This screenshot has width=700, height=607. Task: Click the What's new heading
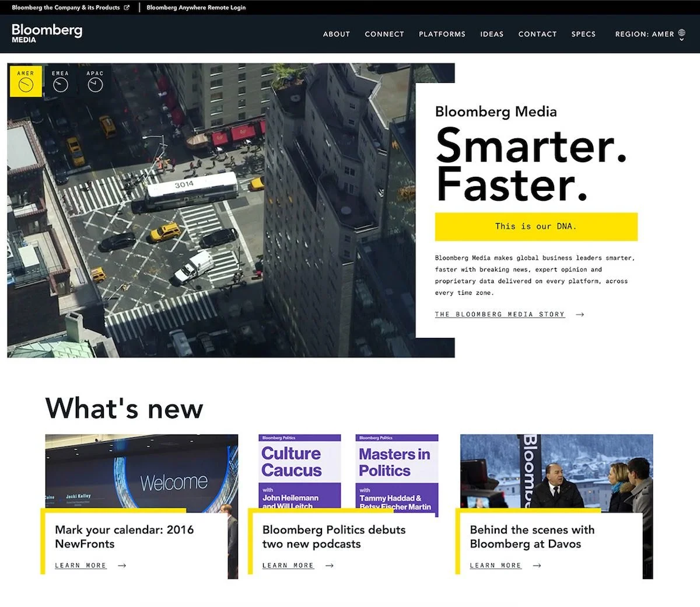coord(124,407)
